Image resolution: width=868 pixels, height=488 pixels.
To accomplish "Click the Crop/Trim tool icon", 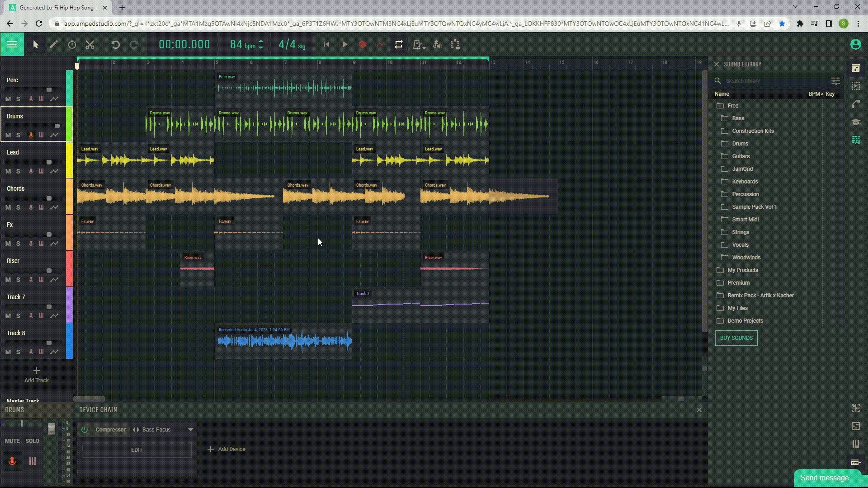I will tap(90, 45).
